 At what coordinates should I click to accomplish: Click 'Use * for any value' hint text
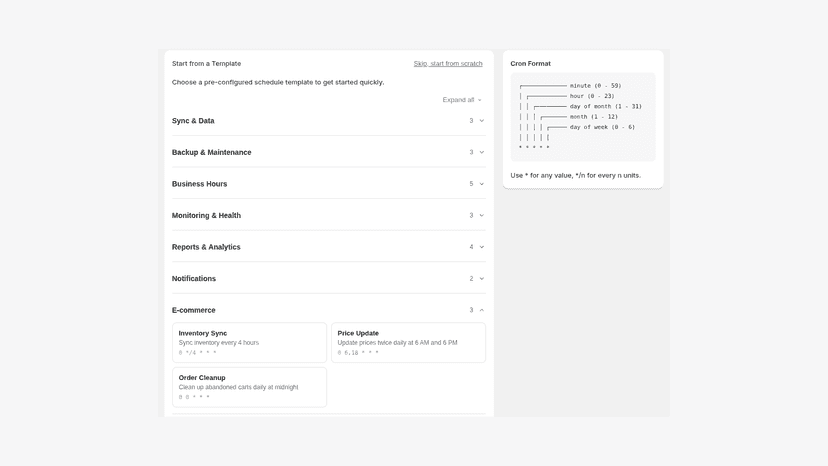pos(576,175)
